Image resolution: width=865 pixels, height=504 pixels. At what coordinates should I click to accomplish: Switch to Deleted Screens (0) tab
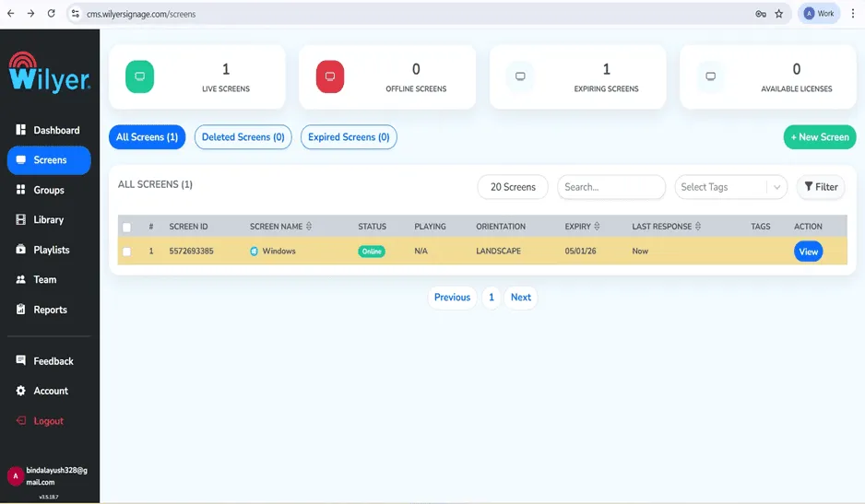point(243,136)
